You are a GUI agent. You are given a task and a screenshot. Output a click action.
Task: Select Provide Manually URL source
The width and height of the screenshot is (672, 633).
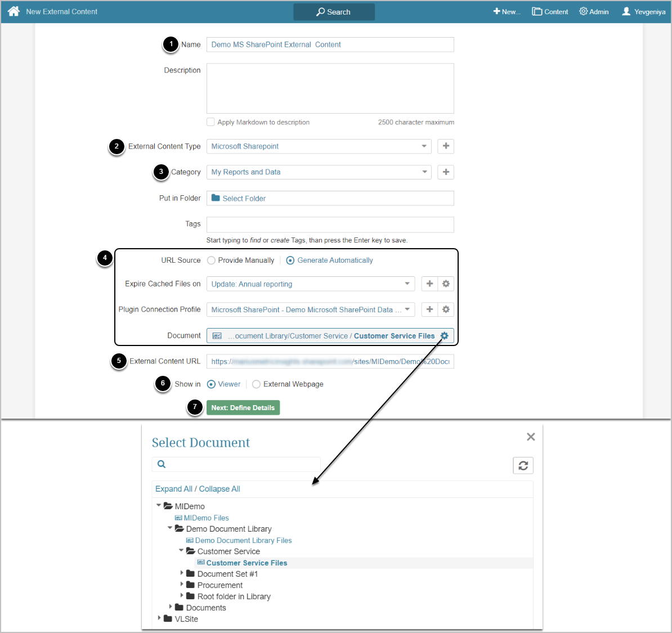211,261
